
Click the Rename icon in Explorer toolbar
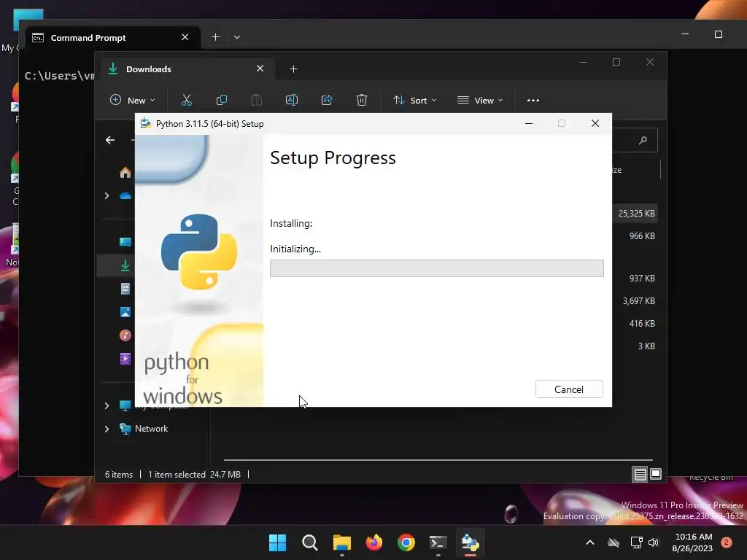point(292,100)
